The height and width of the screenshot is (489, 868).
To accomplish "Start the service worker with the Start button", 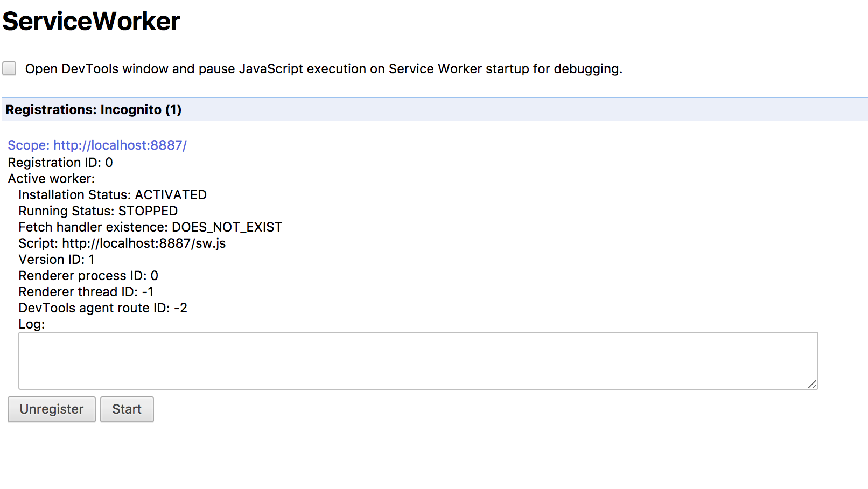I will 127,409.
